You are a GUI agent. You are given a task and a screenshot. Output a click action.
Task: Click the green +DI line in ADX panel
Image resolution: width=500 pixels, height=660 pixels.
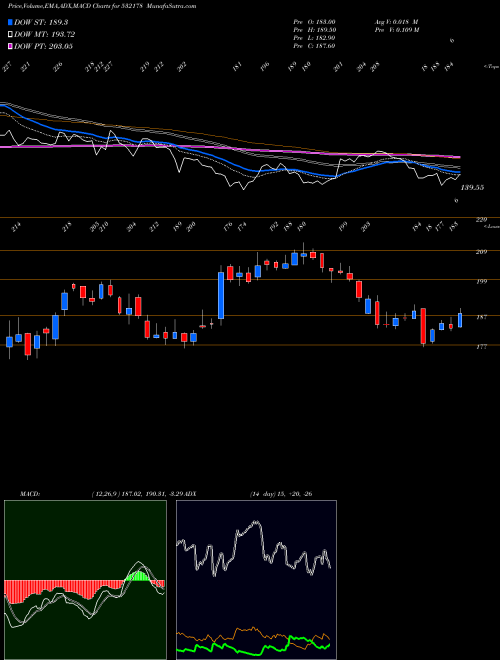[x=253, y=646]
